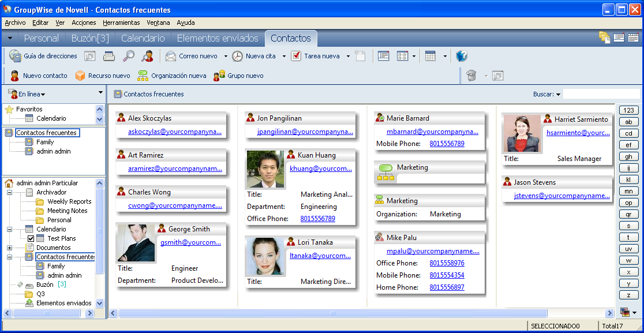This screenshot has height=333, width=644.
Task: Open the Herramientas menu
Action: 121,23
